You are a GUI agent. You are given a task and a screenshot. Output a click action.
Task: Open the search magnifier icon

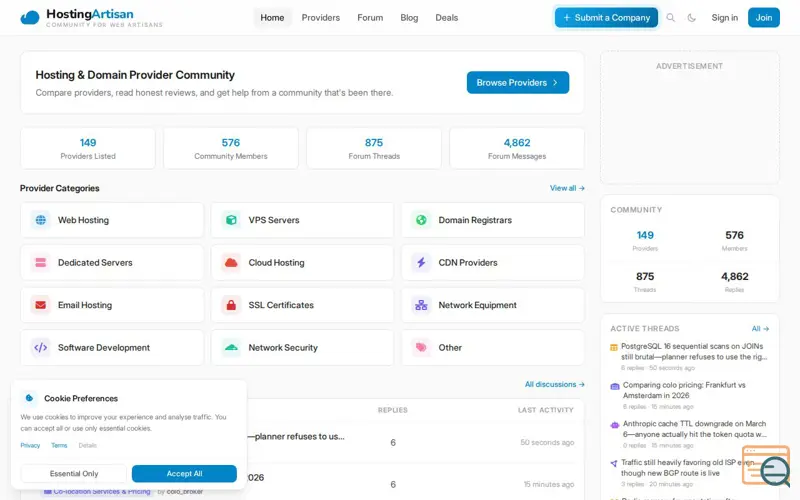pyautogui.click(x=670, y=18)
